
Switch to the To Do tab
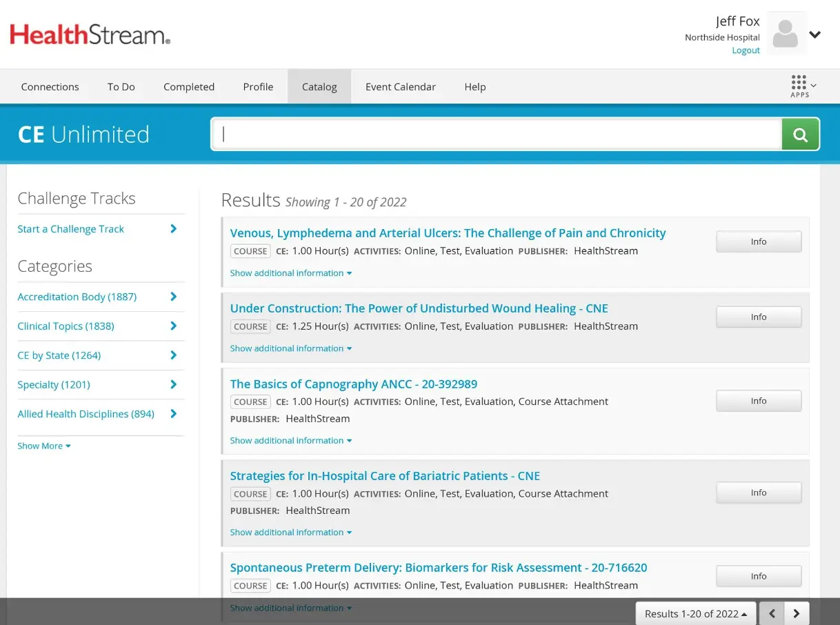click(x=121, y=87)
